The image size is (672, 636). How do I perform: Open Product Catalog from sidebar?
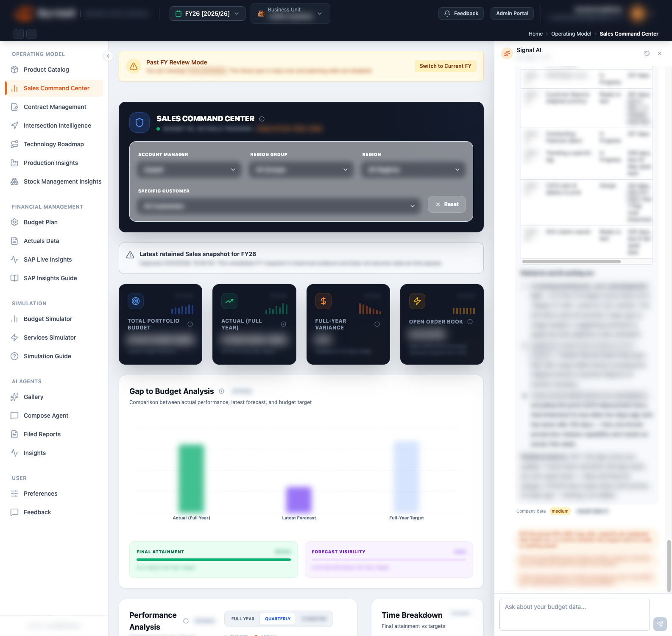click(x=54, y=70)
